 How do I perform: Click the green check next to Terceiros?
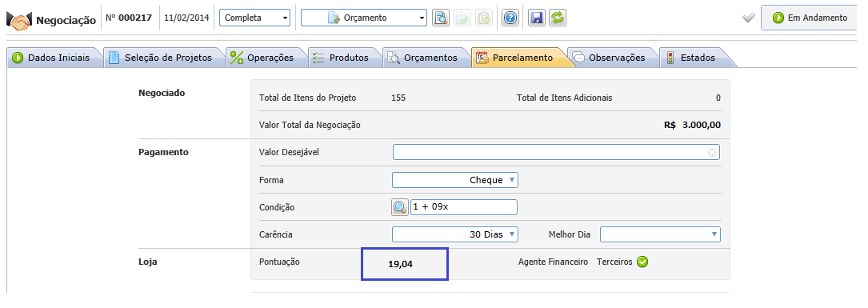click(642, 262)
